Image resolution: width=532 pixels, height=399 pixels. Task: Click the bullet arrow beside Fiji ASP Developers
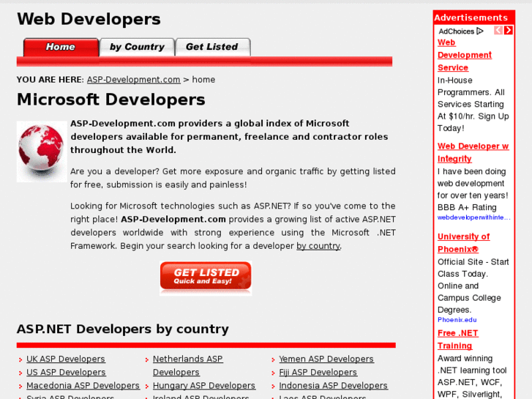tap(273, 373)
